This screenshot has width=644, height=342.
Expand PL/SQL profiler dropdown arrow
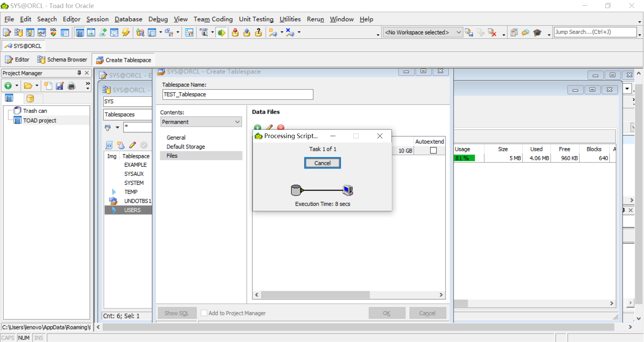click(212, 33)
